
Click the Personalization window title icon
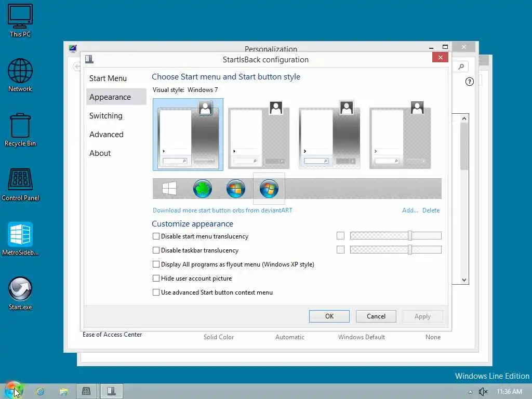pyautogui.click(x=73, y=48)
